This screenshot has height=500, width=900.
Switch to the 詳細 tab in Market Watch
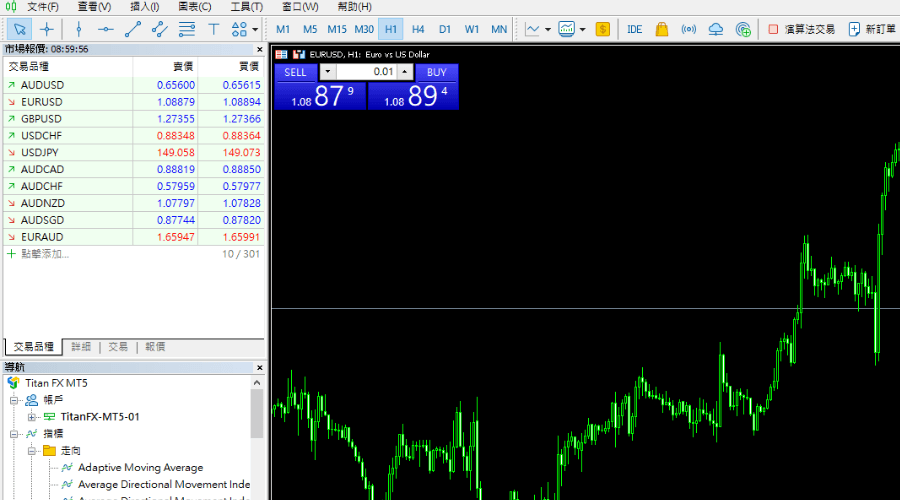[81, 346]
